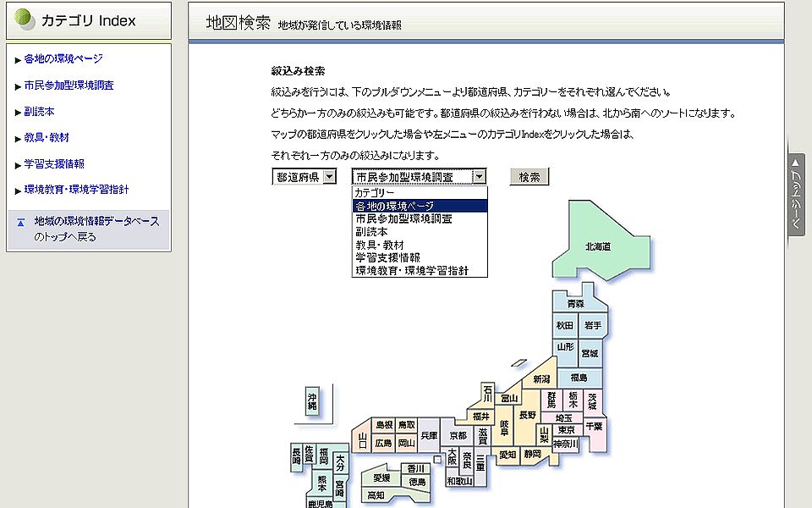Collapse the category dropdown via its arrow
The width and height of the screenshot is (812, 508).
[x=480, y=177]
